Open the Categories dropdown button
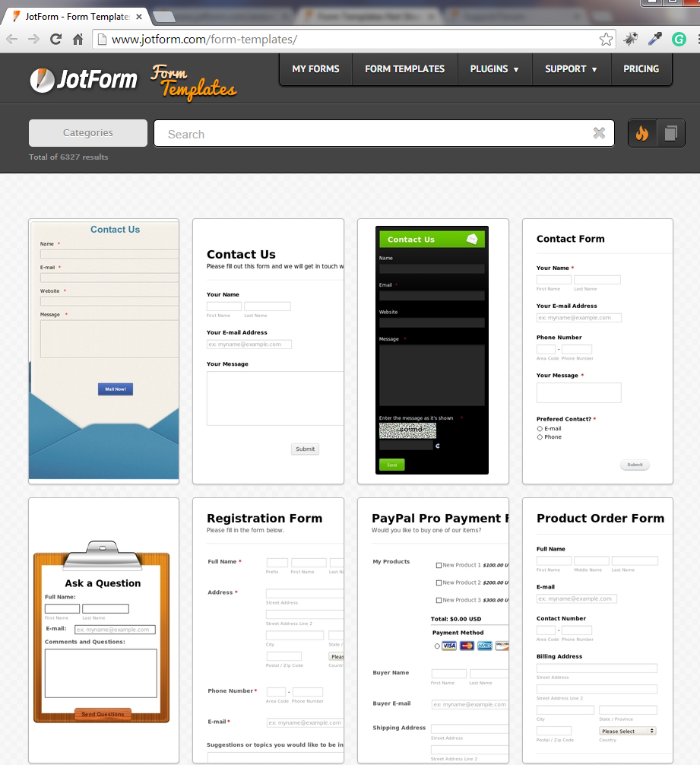 [x=87, y=133]
